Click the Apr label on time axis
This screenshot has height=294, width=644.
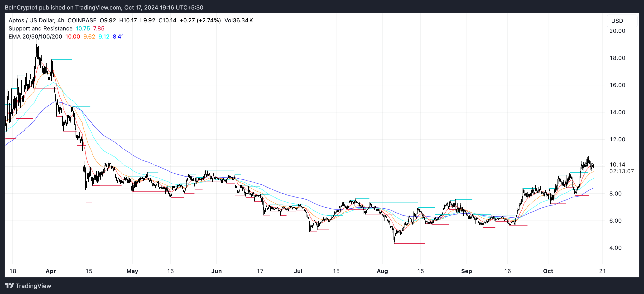pyautogui.click(x=51, y=271)
